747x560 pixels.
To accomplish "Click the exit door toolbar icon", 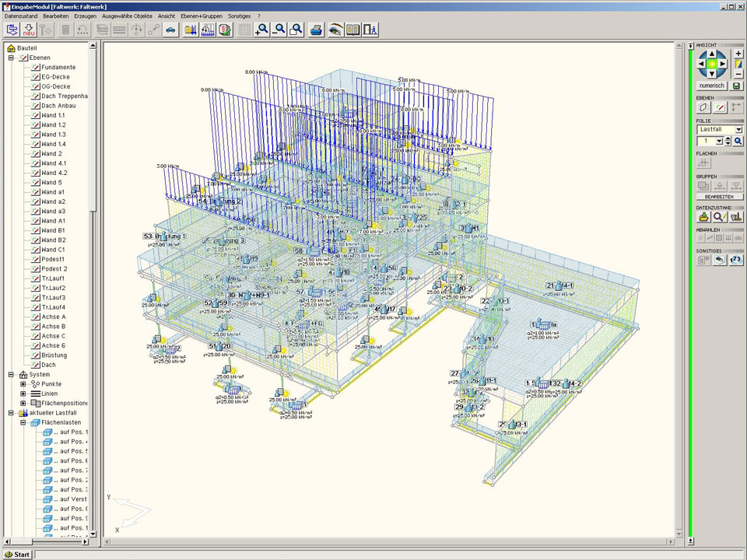I will pyautogui.click(x=371, y=30).
